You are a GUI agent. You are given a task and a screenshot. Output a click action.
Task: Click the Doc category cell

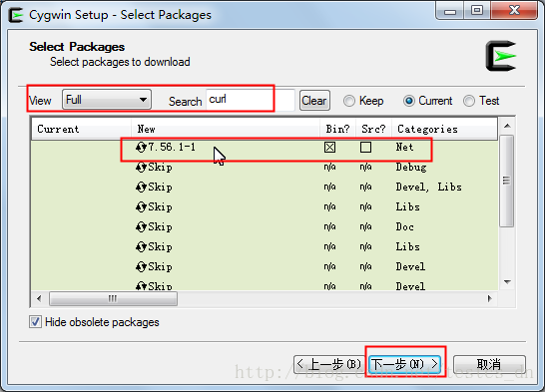[x=405, y=227]
